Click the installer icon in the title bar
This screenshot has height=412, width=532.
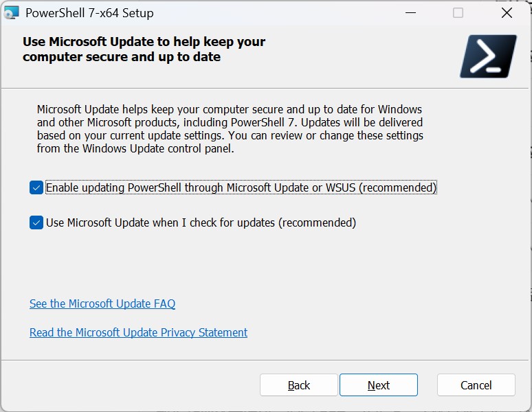pyautogui.click(x=12, y=13)
